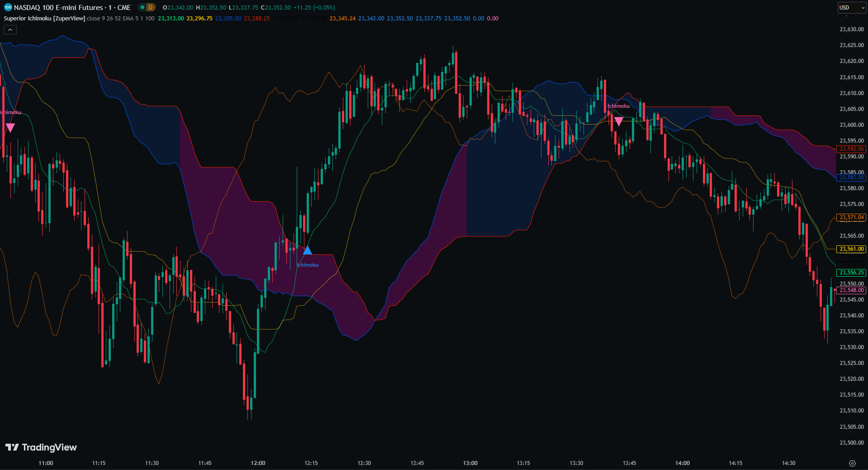Viewport: 868px width, 470px height.
Task: Click the red 23,592.50 price label
Action: coord(851,149)
